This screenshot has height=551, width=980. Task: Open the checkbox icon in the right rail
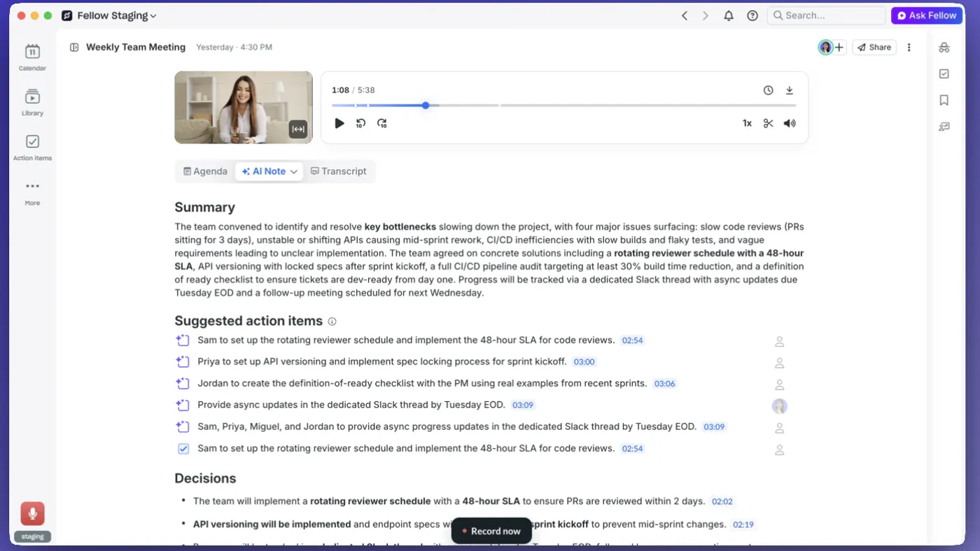click(x=944, y=74)
